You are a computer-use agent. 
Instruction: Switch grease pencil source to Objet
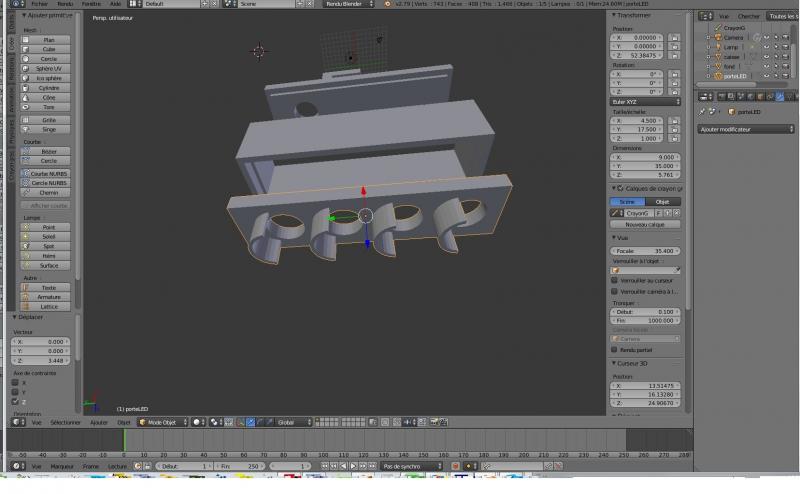[662, 201]
